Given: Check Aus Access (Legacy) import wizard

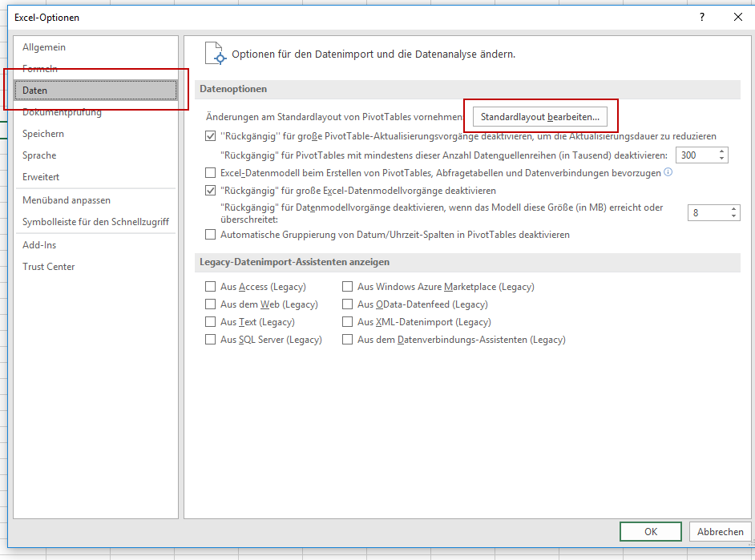Looking at the screenshot, I should point(211,286).
